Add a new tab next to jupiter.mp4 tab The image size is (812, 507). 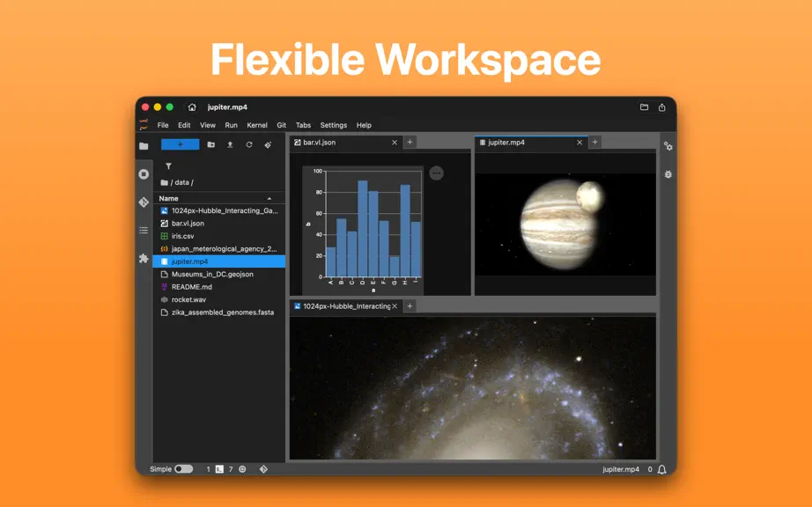(x=594, y=142)
